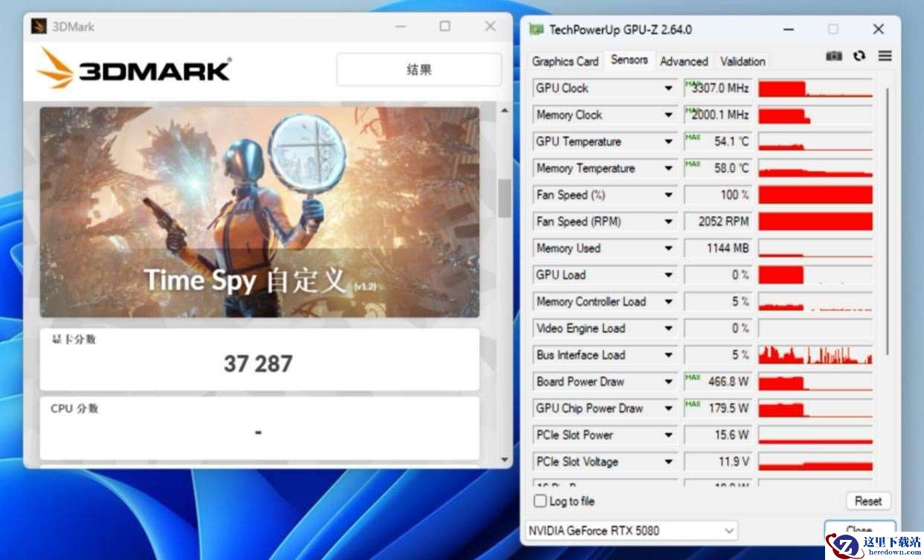Open the GPU-Z hamburger menu icon

[x=885, y=56]
